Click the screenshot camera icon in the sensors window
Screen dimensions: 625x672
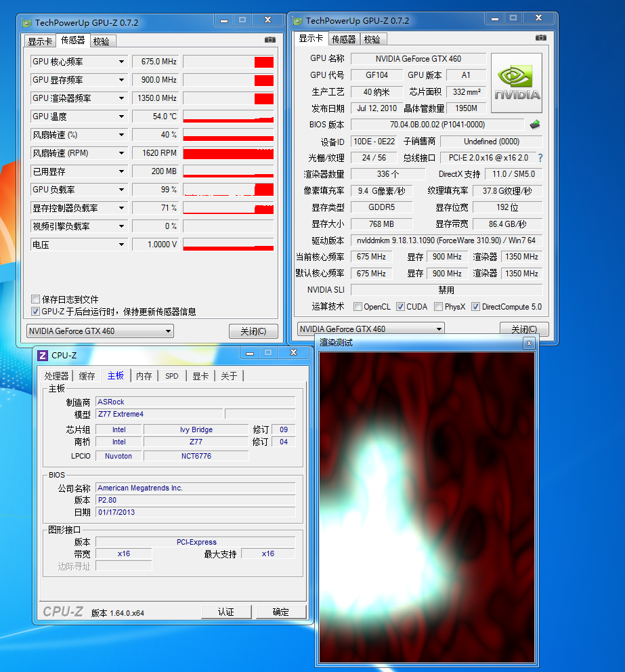[x=270, y=40]
